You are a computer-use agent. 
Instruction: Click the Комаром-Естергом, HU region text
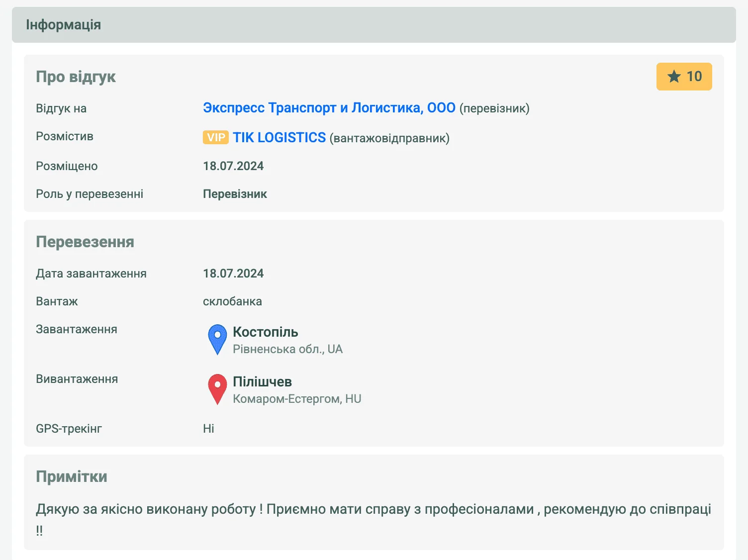(297, 399)
